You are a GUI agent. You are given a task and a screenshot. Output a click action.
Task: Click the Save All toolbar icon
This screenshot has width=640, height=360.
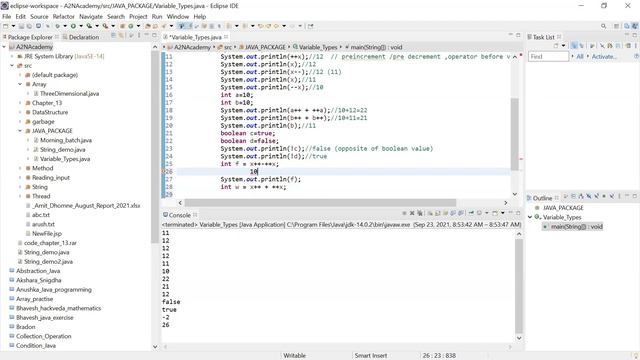click(x=29, y=26)
